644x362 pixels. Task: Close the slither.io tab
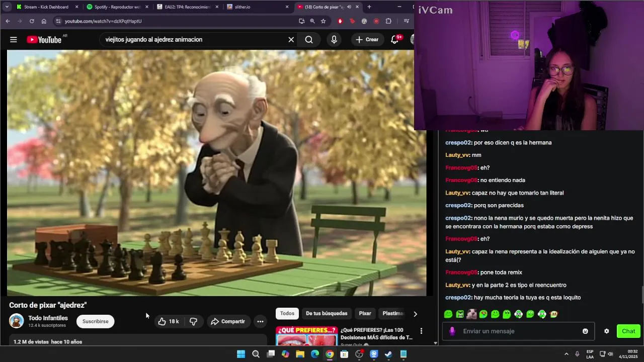[287, 7]
